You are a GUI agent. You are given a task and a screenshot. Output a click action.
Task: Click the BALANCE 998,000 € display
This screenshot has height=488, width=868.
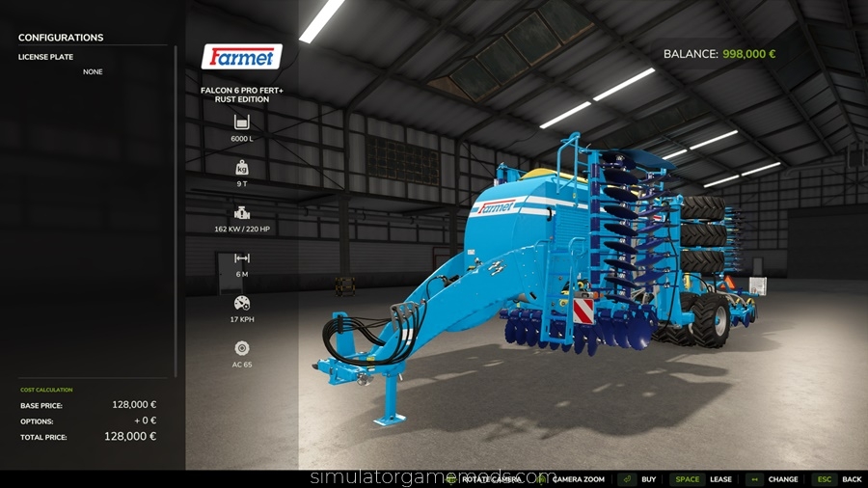(x=719, y=54)
